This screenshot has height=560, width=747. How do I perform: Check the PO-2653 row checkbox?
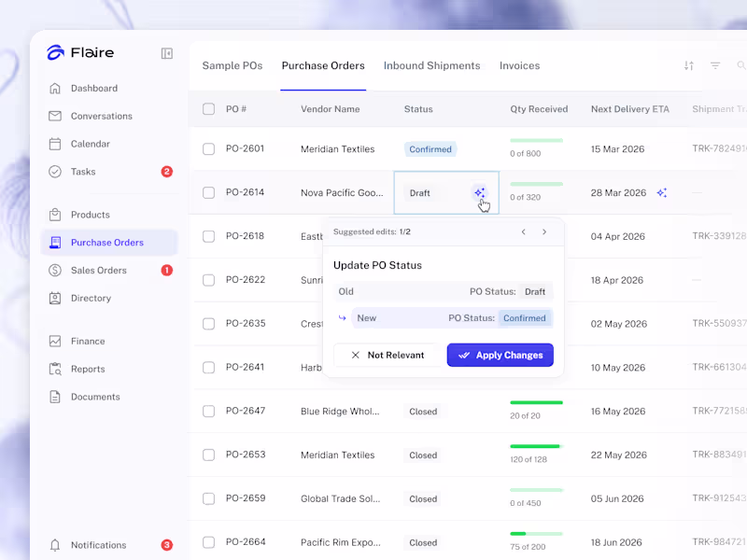point(208,455)
